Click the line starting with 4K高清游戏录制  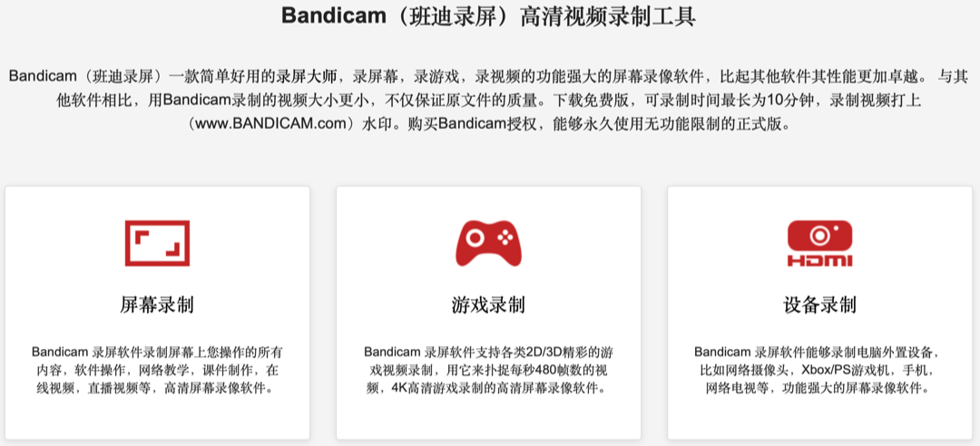(x=488, y=388)
